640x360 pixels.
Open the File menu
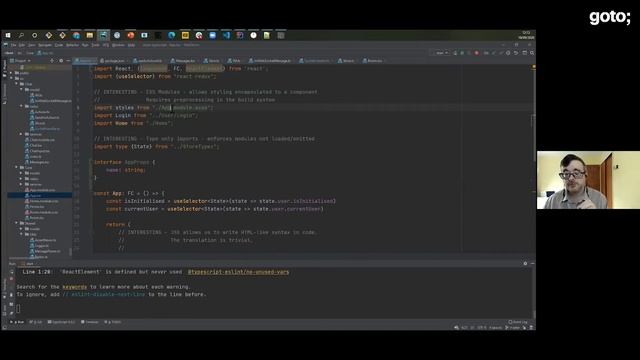pyautogui.click(x=13, y=45)
